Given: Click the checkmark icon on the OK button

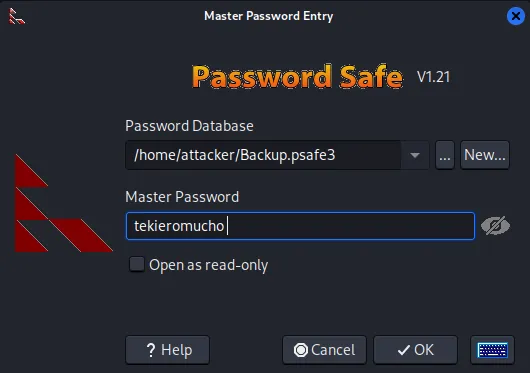Looking at the screenshot, I should (404, 350).
